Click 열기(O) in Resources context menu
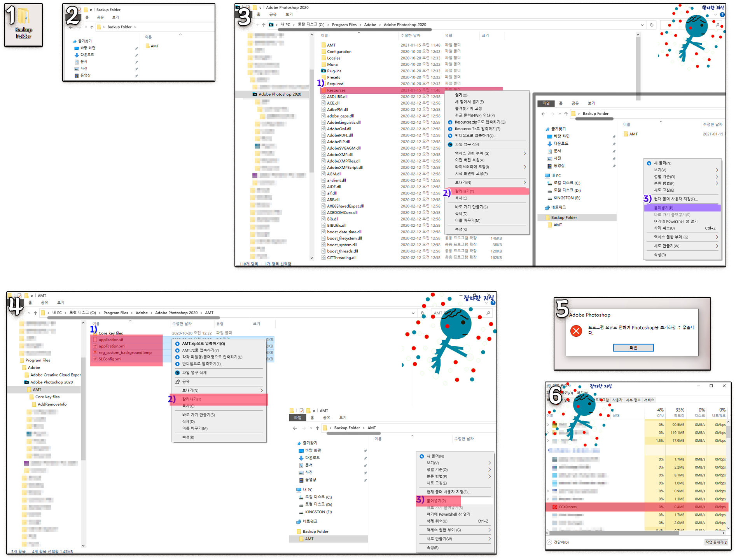The height and width of the screenshot is (560, 736). pos(461,95)
